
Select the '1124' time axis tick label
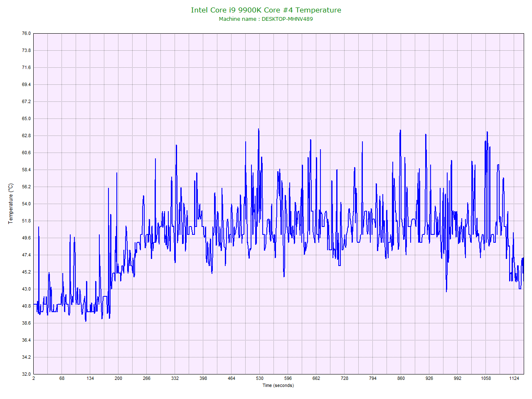pos(514,378)
